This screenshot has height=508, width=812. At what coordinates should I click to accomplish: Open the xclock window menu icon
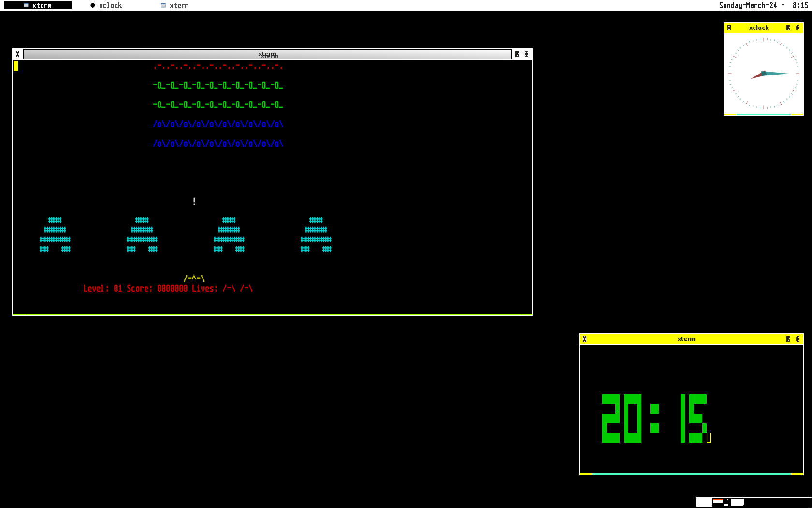coord(729,28)
